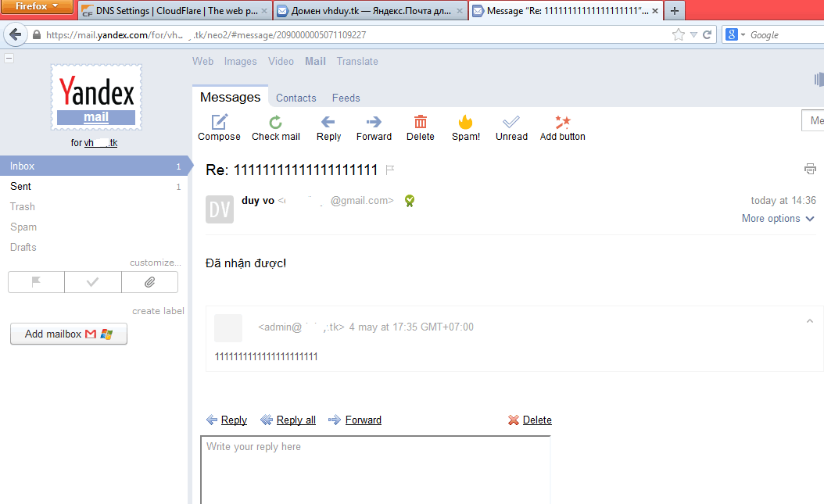Click the Reply all link
This screenshot has width=824, height=504.
tap(296, 420)
